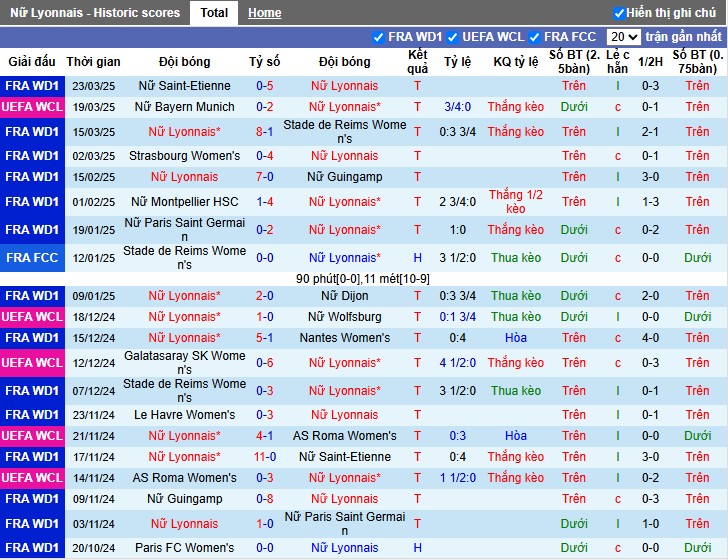Click Paris FC Women's team name
The height and width of the screenshot is (560, 728).
click(184, 548)
